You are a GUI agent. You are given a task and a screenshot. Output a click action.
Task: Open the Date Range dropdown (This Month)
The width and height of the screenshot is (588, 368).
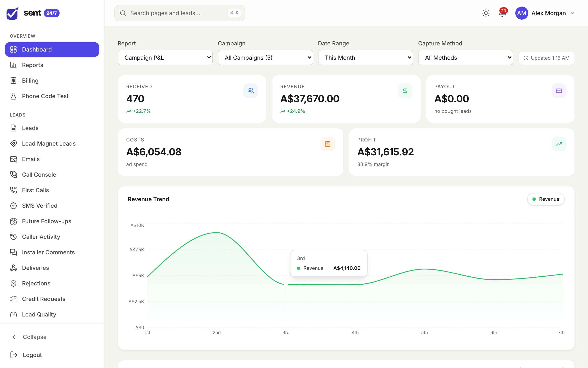coord(365,57)
